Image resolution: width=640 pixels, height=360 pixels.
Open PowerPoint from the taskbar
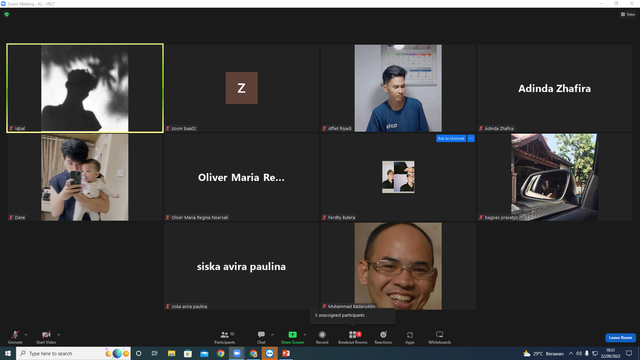(286, 353)
